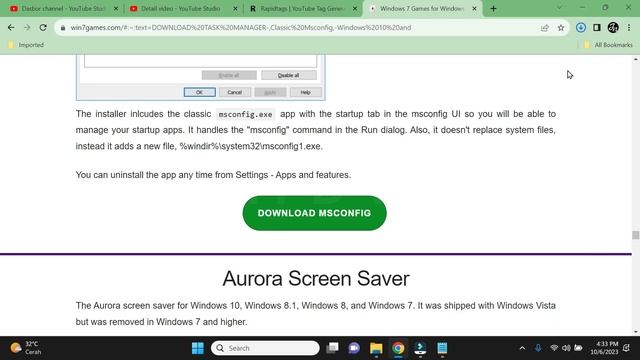This screenshot has height=360, width=640.
Task: Click the page scrollbar thumb
Action: tap(636, 235)
